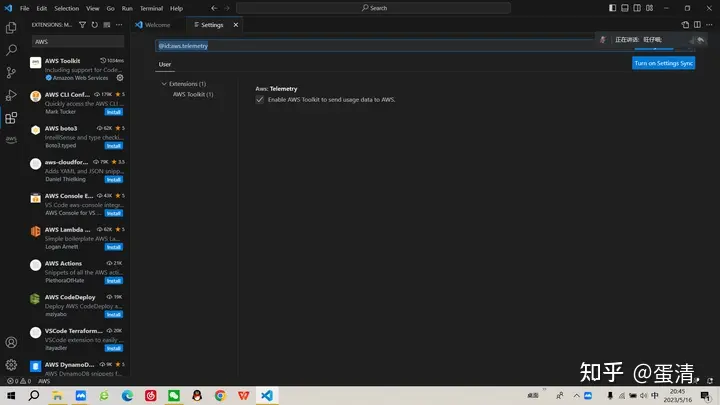
Task: Install VSCode Terraform extension
Action: point(113,349)
